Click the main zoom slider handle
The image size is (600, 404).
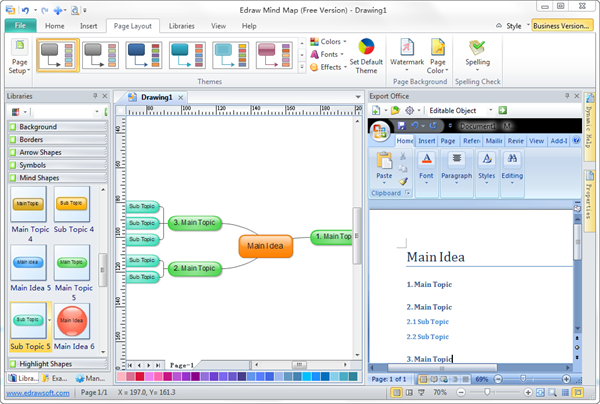click(487, 392)
